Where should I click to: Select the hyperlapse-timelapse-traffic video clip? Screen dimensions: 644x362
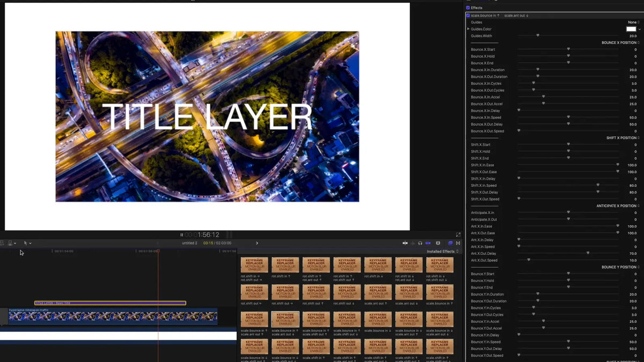[x=113, y=316]
